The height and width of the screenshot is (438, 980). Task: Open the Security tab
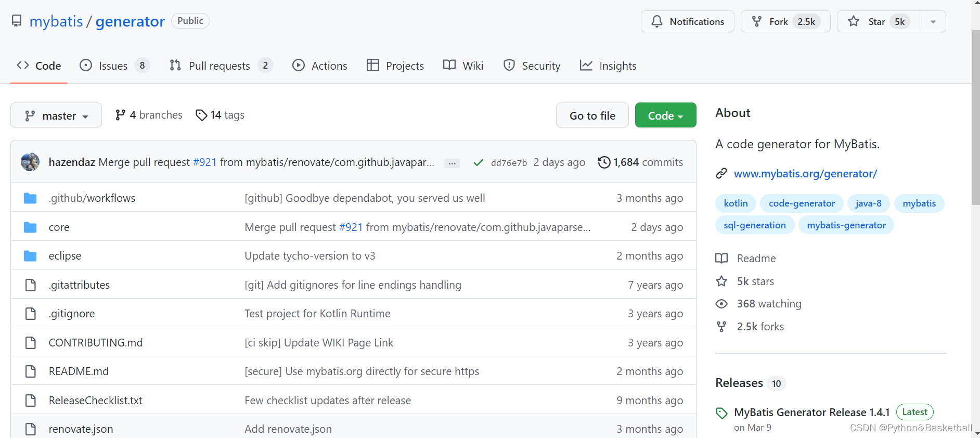coord(532,66)
